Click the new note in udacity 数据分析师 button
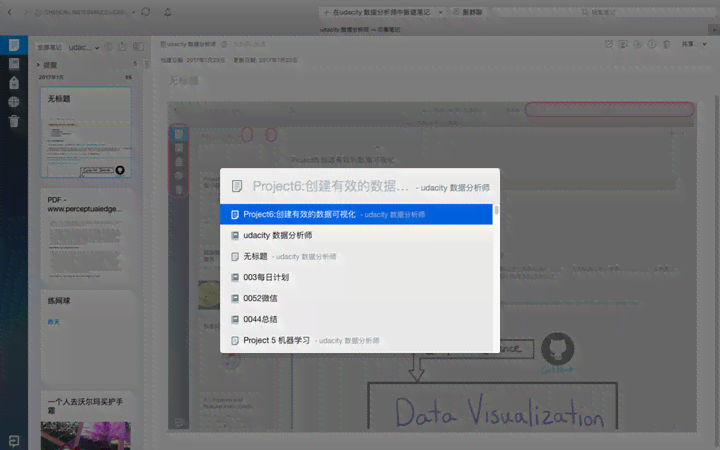The width and height of the screenshot is (720, 450). pos(377,12)
